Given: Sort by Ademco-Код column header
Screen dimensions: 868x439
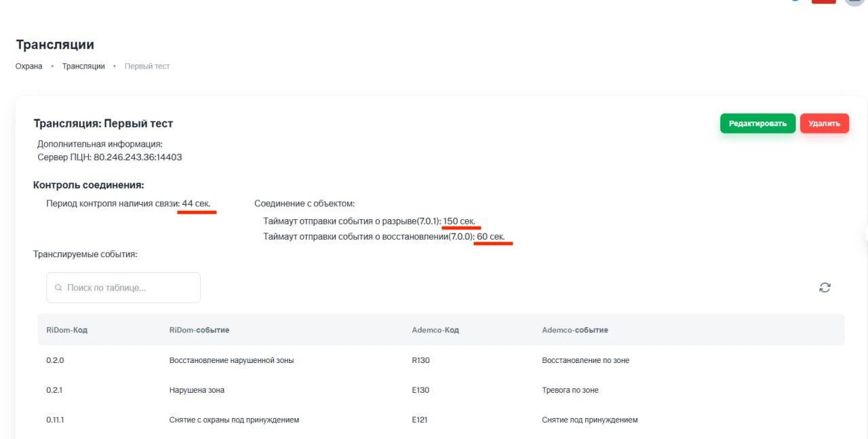Looking at the screenshot, I should tap(435, 330).
